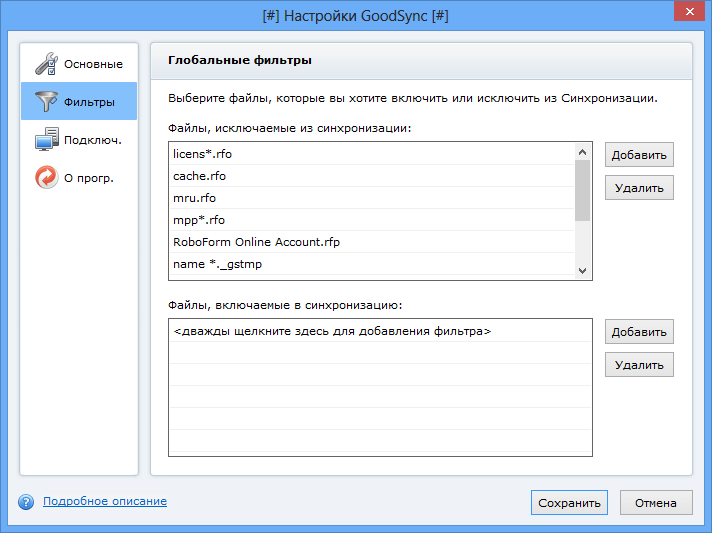Screen dimensions: 712x533
Task: Select mru.rfo filter entry
Action: point(372,198)
